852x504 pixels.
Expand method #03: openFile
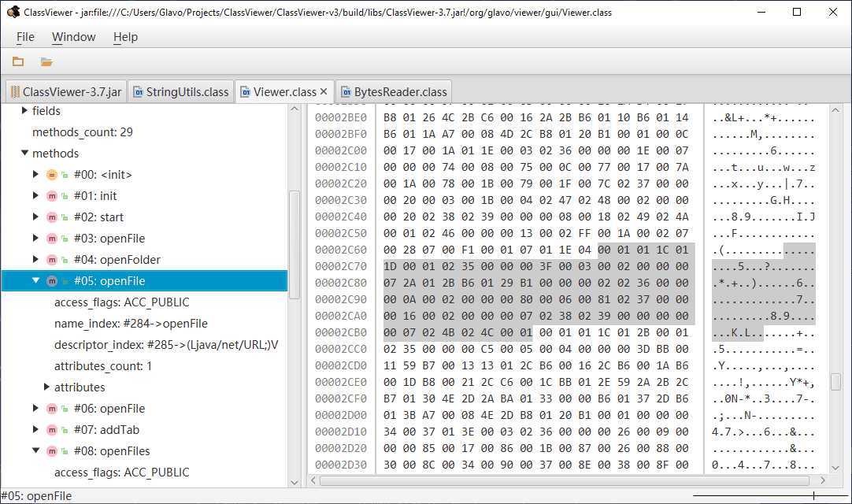(x=35, y=238)
